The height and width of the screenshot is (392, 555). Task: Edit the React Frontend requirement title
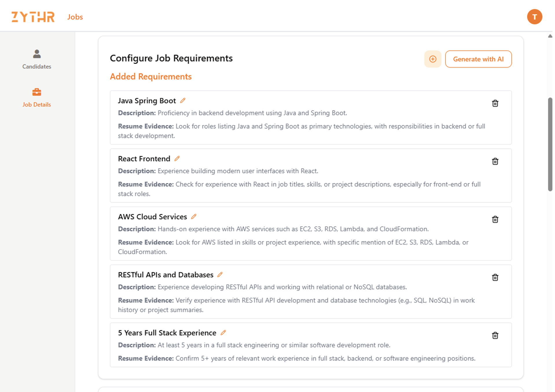click(177, 159)
